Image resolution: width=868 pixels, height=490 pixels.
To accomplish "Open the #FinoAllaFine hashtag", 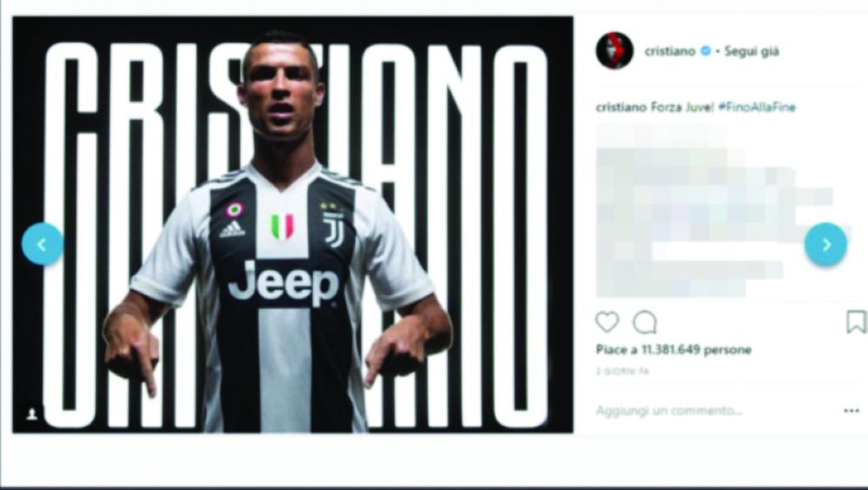I will tap(757, 108).
